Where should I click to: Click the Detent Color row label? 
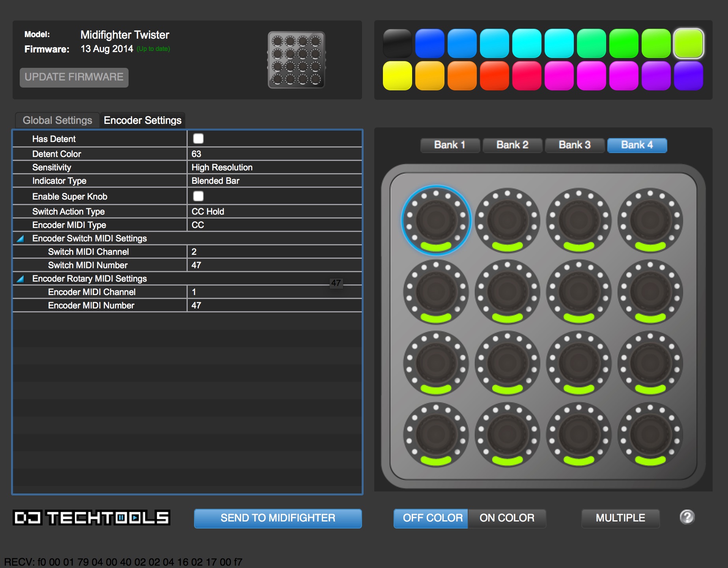tap(57, 154)
